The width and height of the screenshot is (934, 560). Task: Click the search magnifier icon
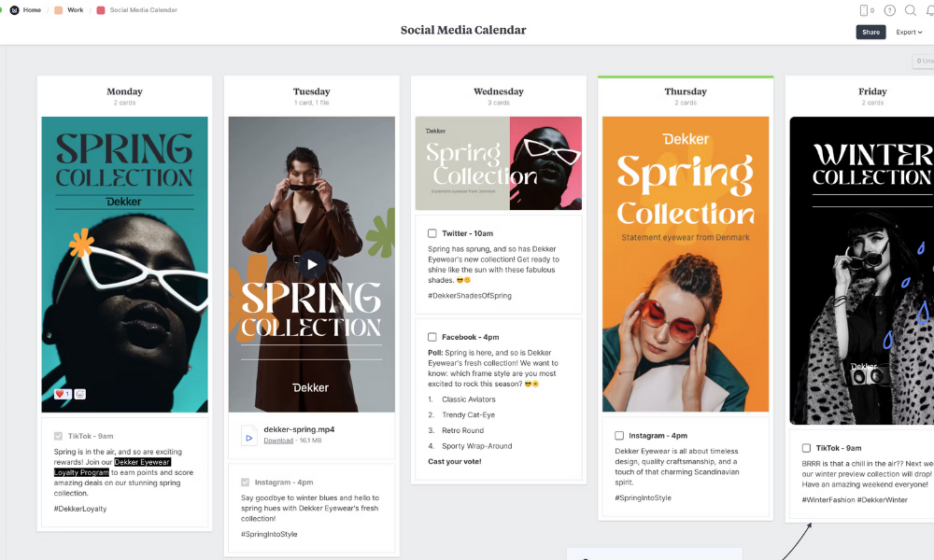[x=911, y=10]
